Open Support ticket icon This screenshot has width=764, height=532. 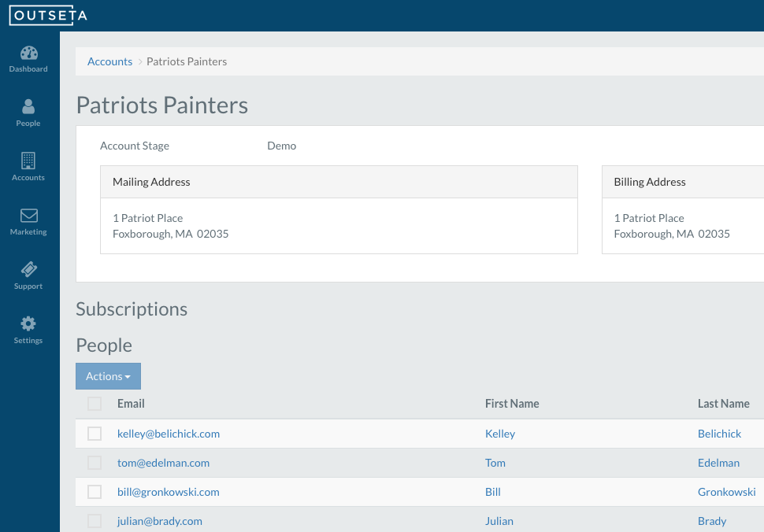point(28,270)
